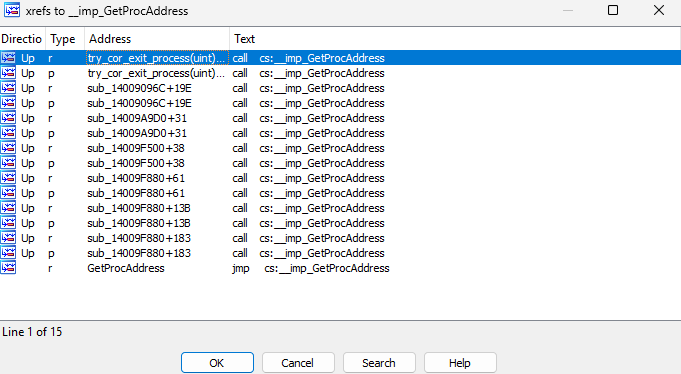
Task: Sort by Direction column header
Action: [23, 39]
